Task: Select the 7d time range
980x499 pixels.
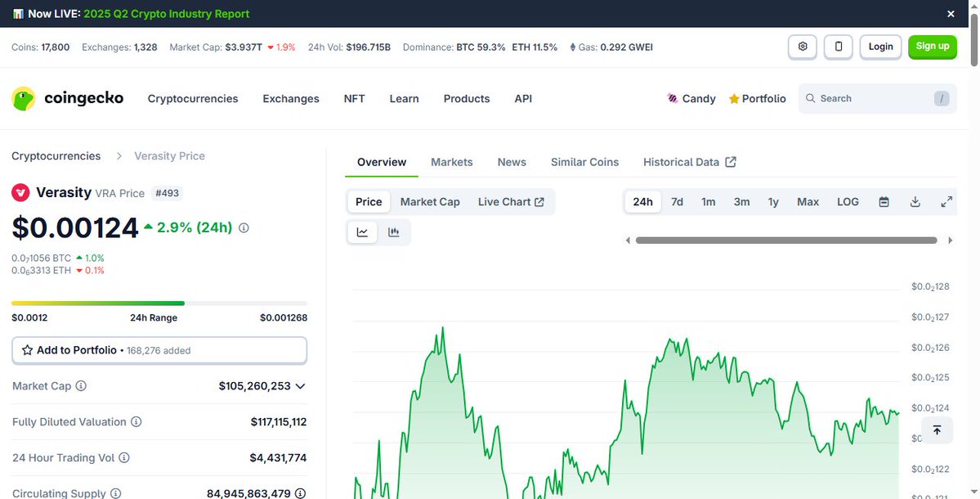Action: point(677,202)
